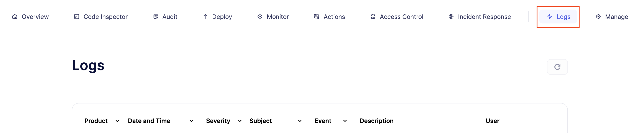The width and height of the screenshot is (644, 133).
Task: Select the User column header
Action: (x=493, y=121)
